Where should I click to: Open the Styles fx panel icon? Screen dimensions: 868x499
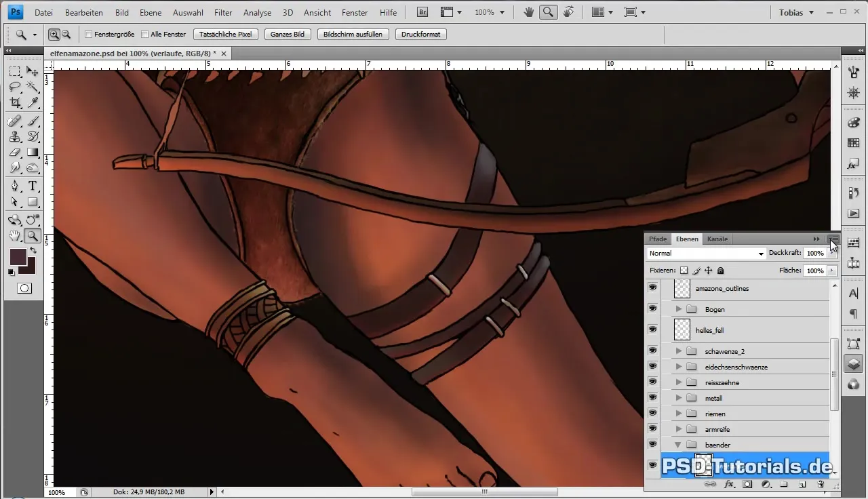pos(854,165)
